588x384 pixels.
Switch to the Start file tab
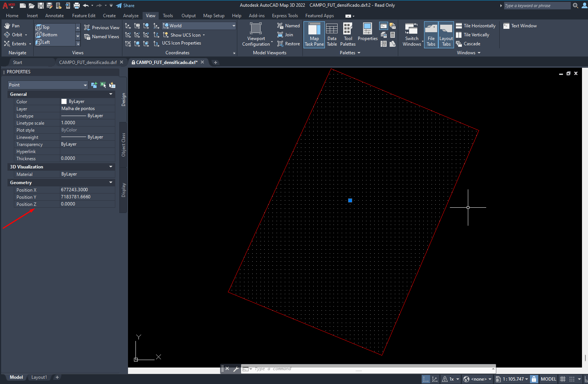coord(18,63)
